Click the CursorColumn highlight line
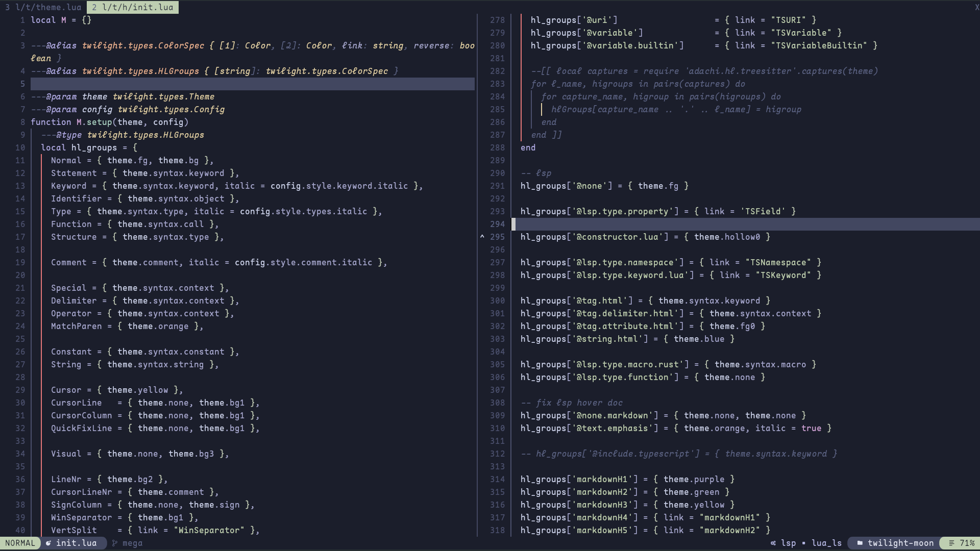980x551 pixels. point(155,415)
